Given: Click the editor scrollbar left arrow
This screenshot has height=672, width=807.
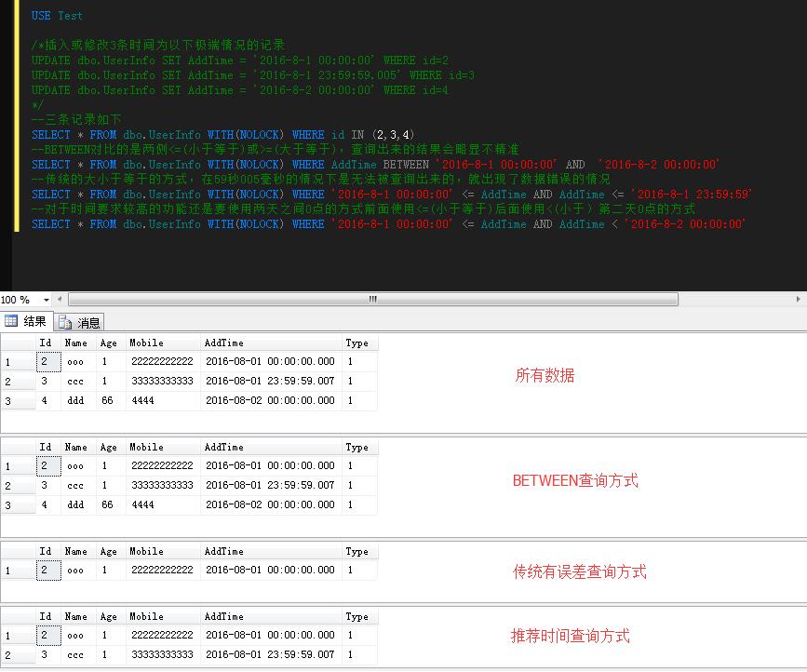Looking at the screenshot, I should coord(60,299).
